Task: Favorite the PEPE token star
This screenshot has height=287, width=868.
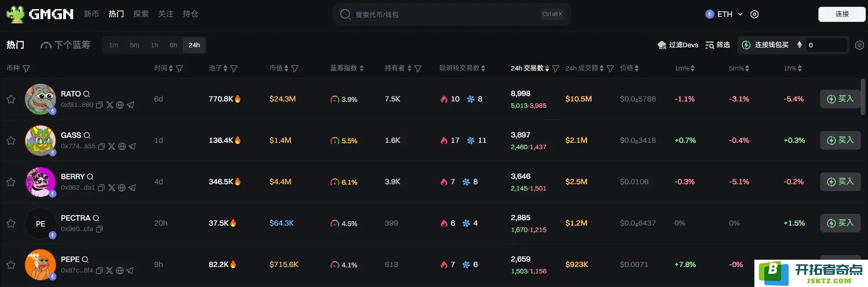Action: (x=11, y=265)
